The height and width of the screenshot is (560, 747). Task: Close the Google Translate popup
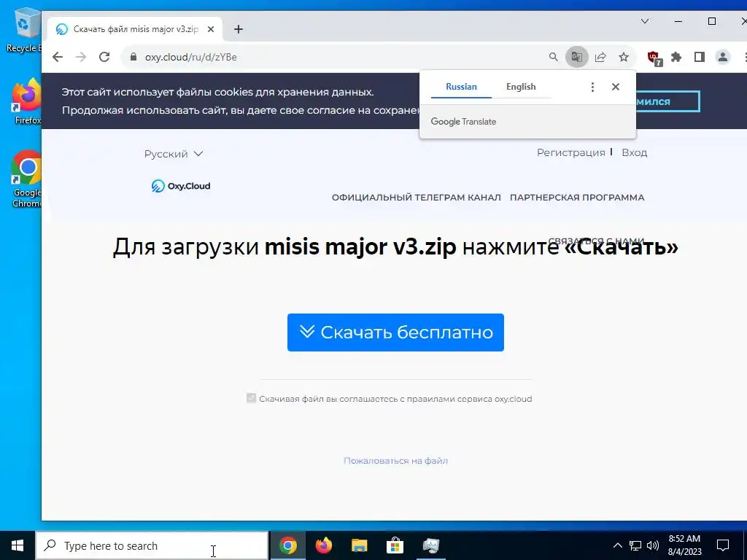616,87
